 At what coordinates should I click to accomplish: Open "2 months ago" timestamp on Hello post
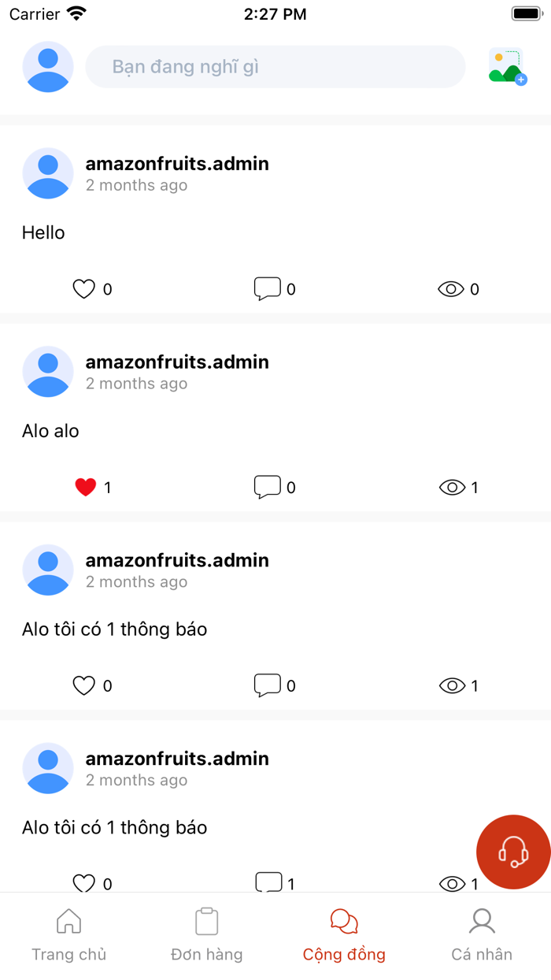[x=137, y=185]
